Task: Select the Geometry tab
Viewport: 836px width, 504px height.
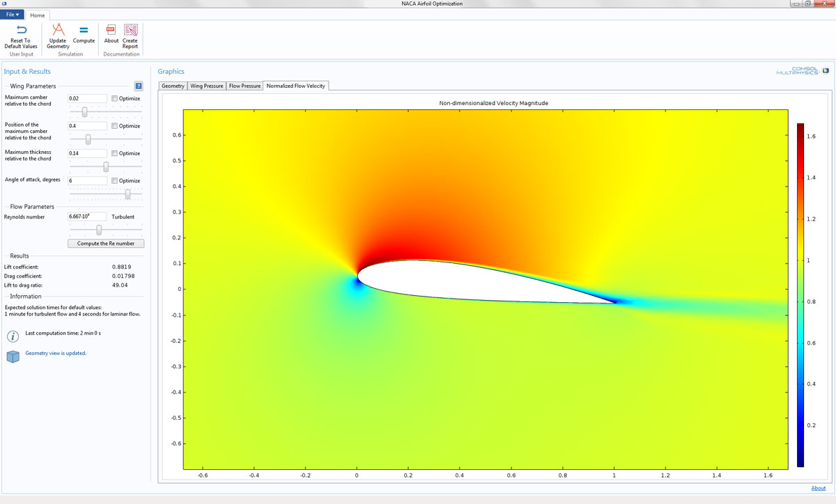Action: 173,86
